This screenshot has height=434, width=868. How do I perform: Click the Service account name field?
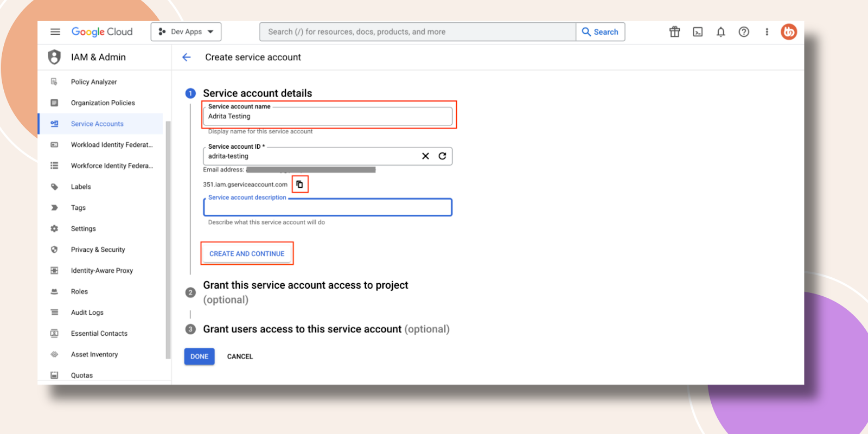pos(328,116)
